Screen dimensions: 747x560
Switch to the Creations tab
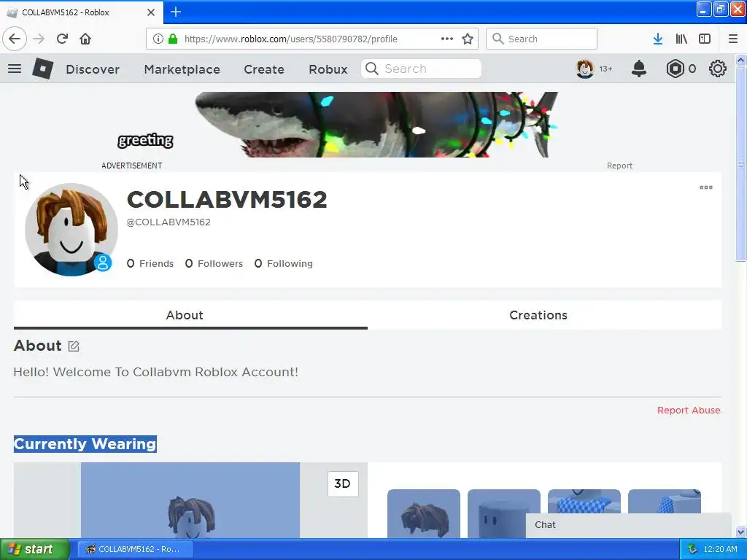(544, 315)
